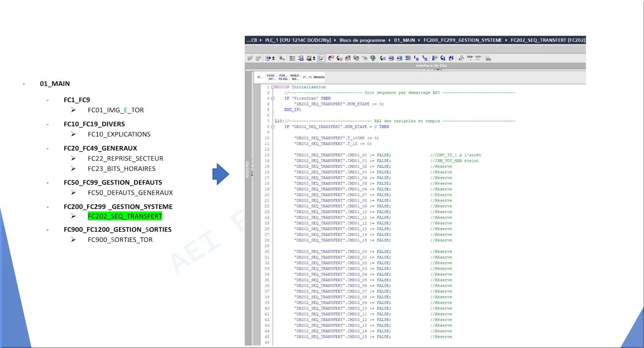This screenshot has width=644, height=348.
Task: Click the arrow-to-box toolbar icon with the download-arrow dropdown
Action: tap(268, 58)
